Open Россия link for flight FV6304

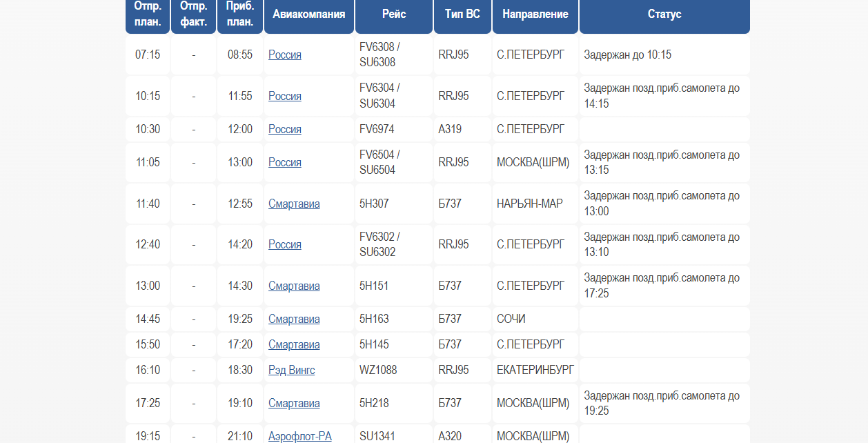[x=285, y=96]
